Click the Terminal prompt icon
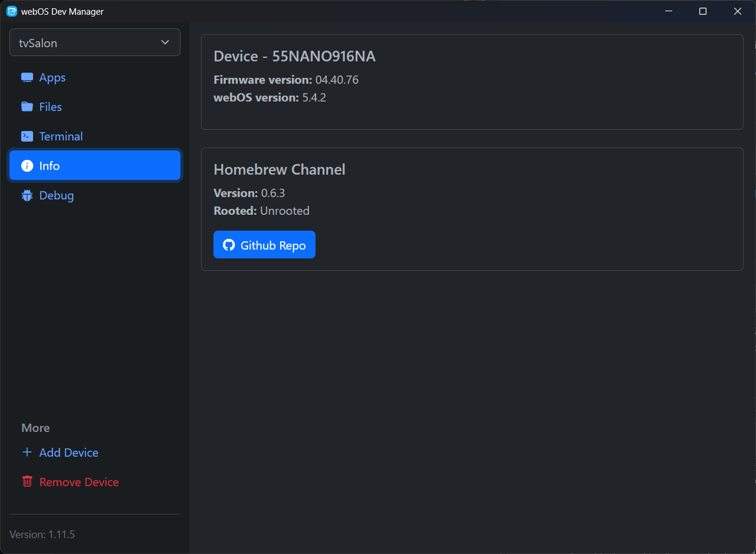Screen dimensions: 756x554 point(27,136)
